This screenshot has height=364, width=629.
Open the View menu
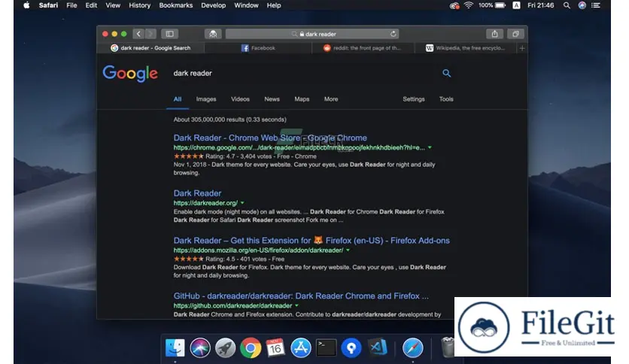[x=113, y=5]
